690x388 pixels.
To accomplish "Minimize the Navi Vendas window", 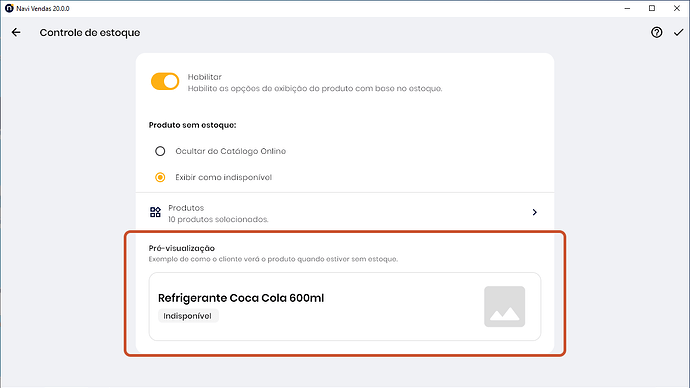I will 627,8.
